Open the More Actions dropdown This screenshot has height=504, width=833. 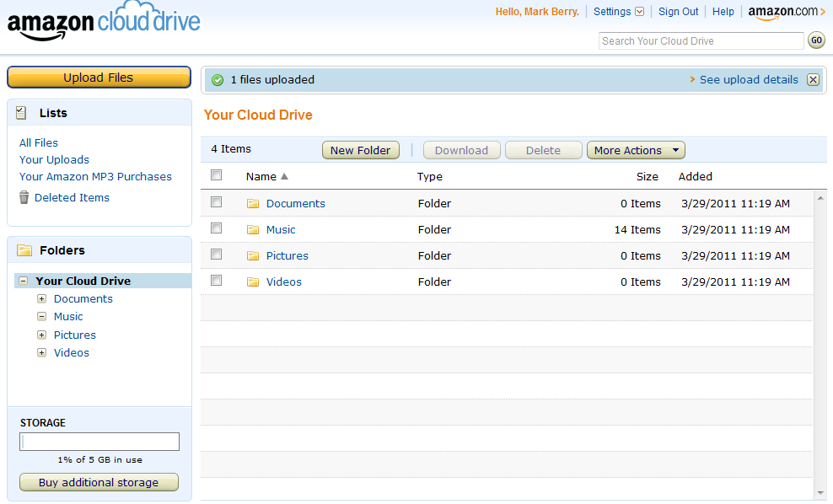coord(636,151)
